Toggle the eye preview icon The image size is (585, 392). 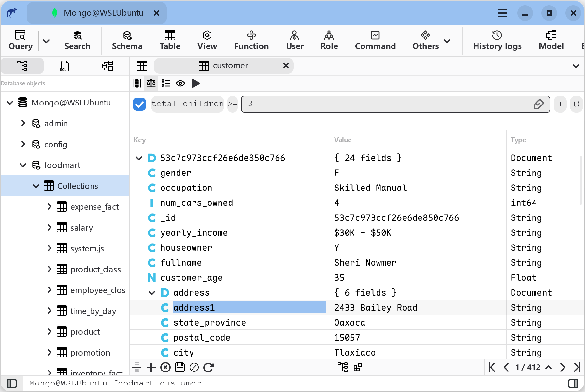[x=180, y=83]
